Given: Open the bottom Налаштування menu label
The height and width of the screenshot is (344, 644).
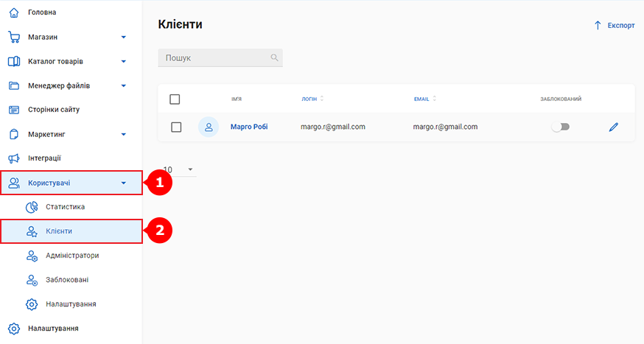Looking at the screenshot, I should [53, 329].
